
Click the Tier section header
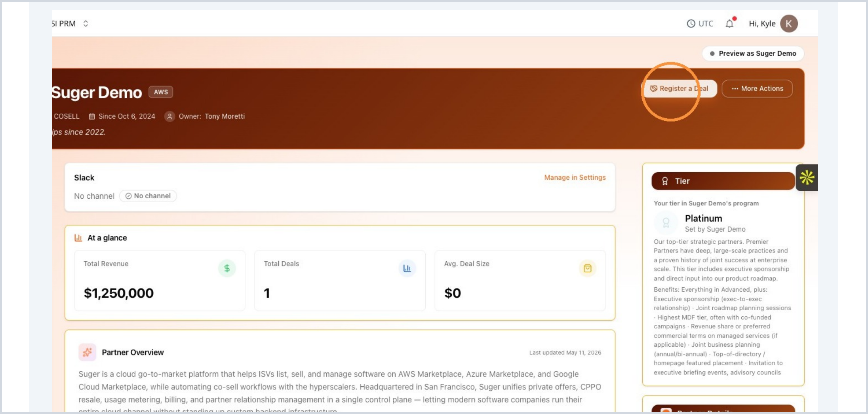click(723, 181)
